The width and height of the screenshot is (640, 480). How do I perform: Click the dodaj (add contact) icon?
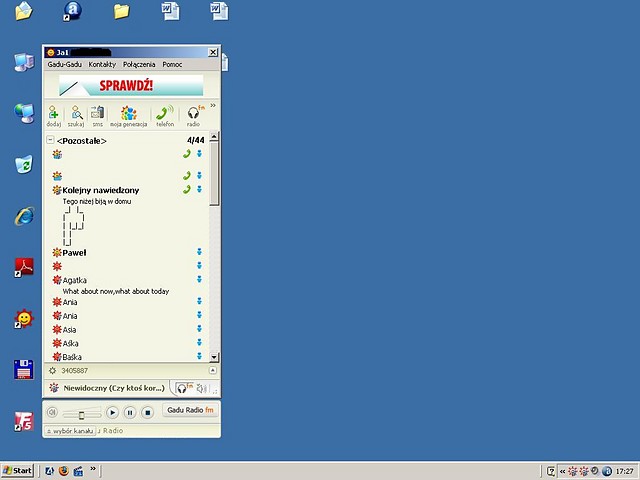coord(53,116)
